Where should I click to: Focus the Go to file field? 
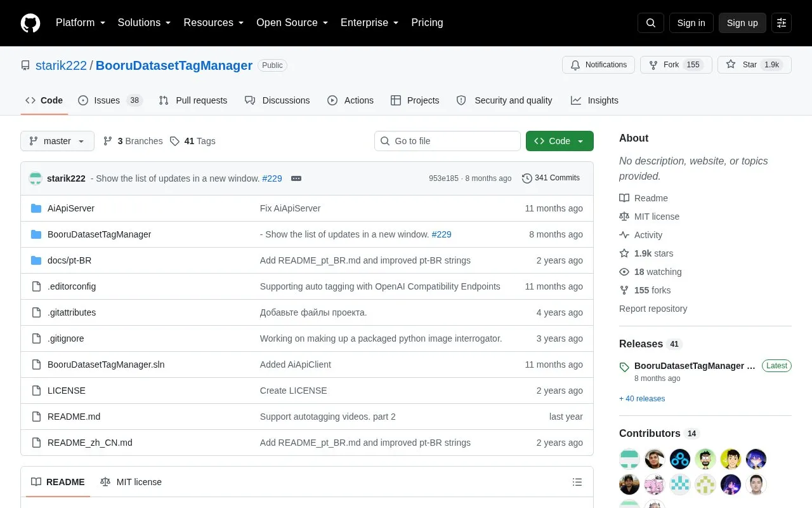click(447, 141)
